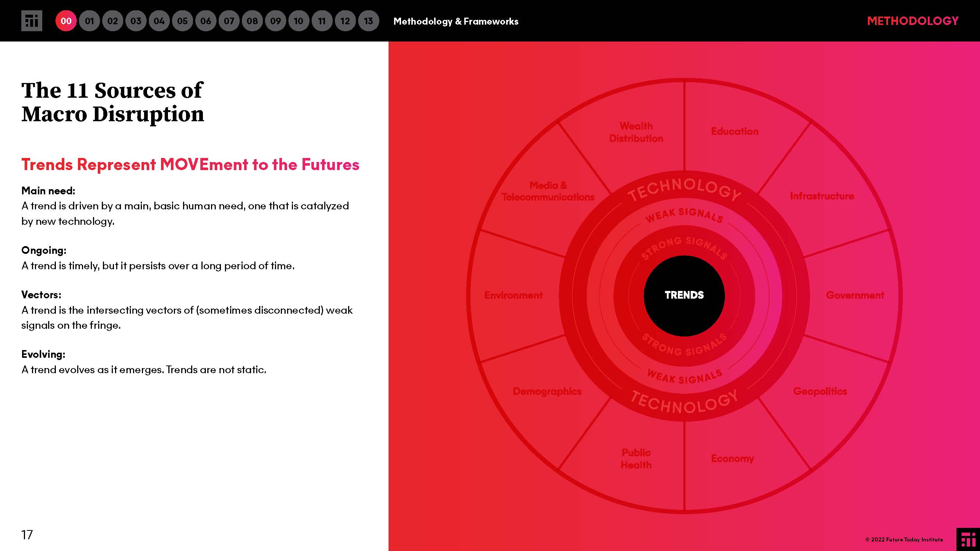Image resolution: width=980 pixels, height=551 pixels.
Task: Select the Geopolitics segment
Action: (820, 391)
